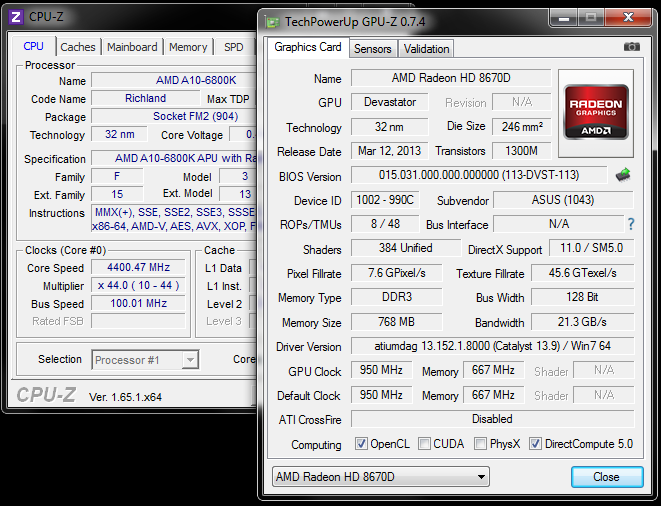Image resolution: width=661 pixels, height=506 pixels.
Task: Click the DirectX Support 11.0 / SM5.0 value
Action: [x=591, y=248]
